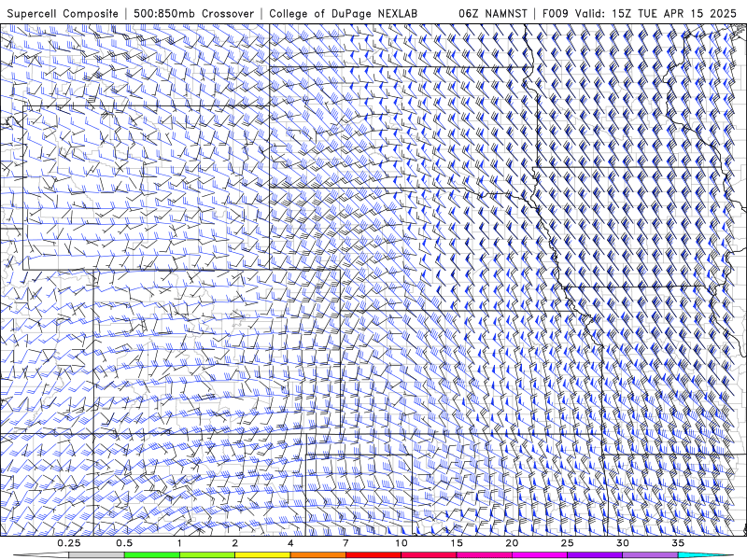Click the '2' color scale label

(x=235, y=543)
